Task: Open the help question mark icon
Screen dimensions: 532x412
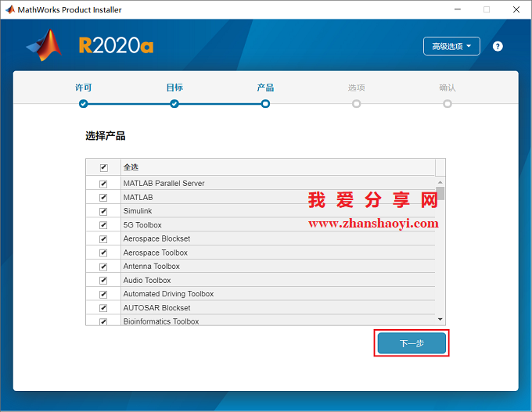Action: (498, 46)
